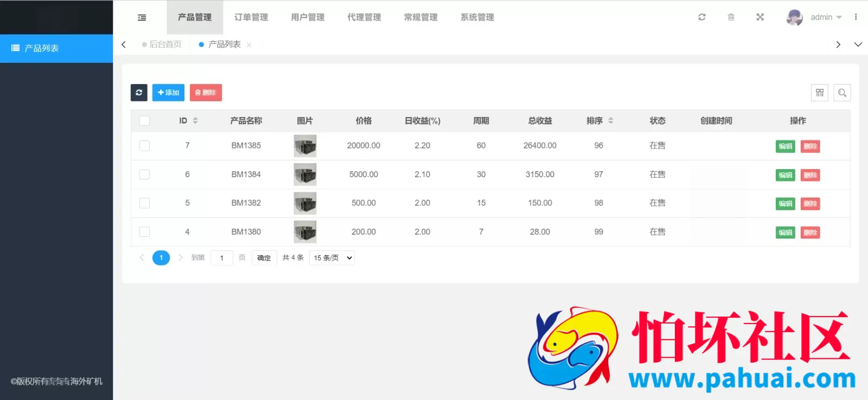The width and height of the screenshot is (868, 400).
Task: Close the 产品列表 tab
Action: [249, 45]
